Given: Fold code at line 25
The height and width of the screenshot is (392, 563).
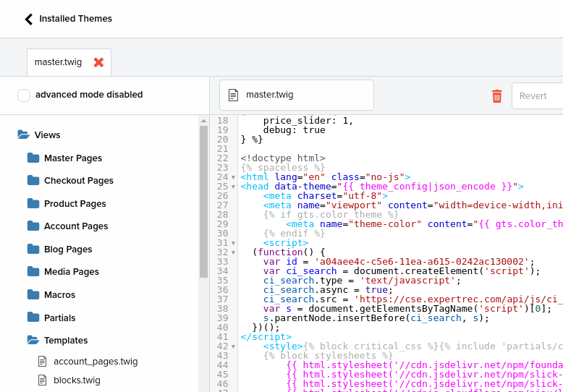Looking at the screenshot, I should (234, 187).
